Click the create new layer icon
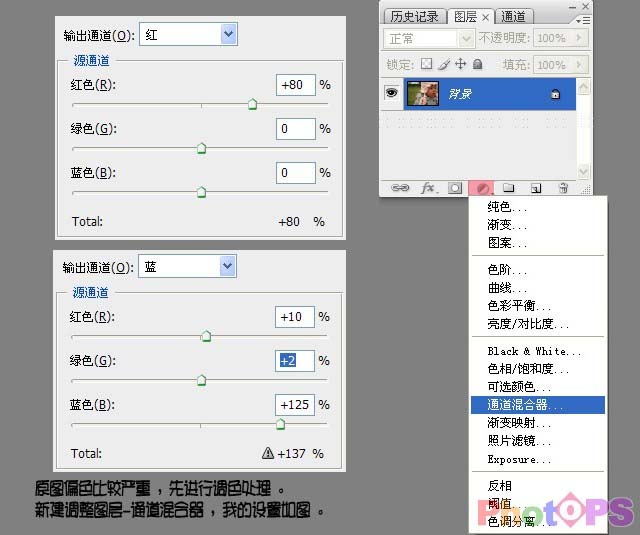The width and height of the screenshot is (640, 535). (536, 187)
